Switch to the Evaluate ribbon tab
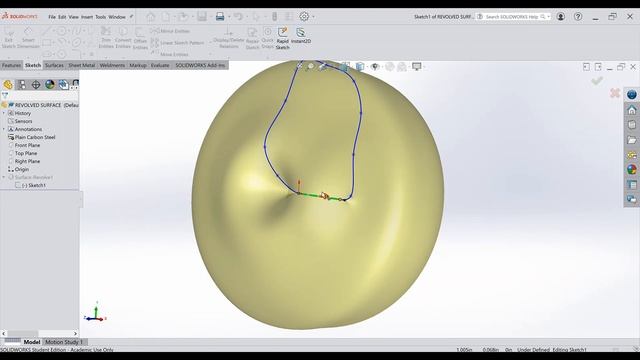Screen dimensions: 640x360 pos(160,65)
